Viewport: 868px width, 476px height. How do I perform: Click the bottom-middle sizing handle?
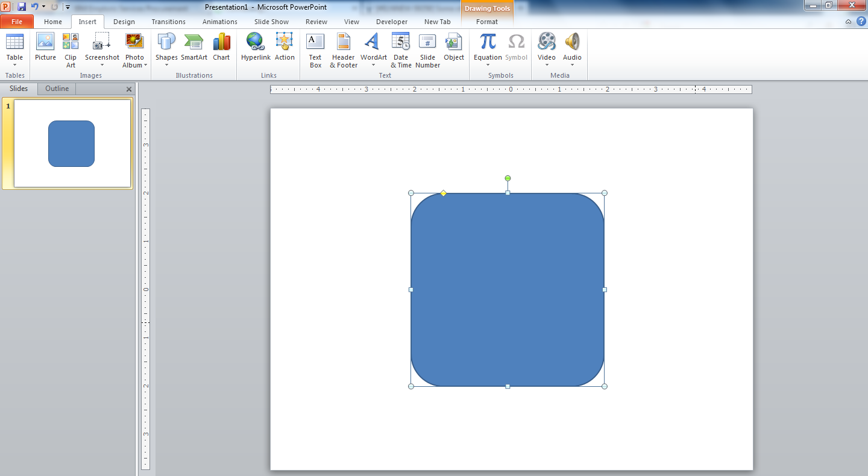508,386
